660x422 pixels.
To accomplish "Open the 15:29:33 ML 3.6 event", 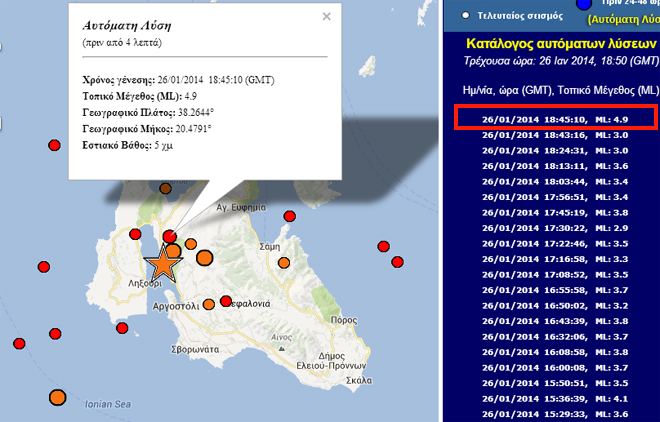I will tap(554, 414).
